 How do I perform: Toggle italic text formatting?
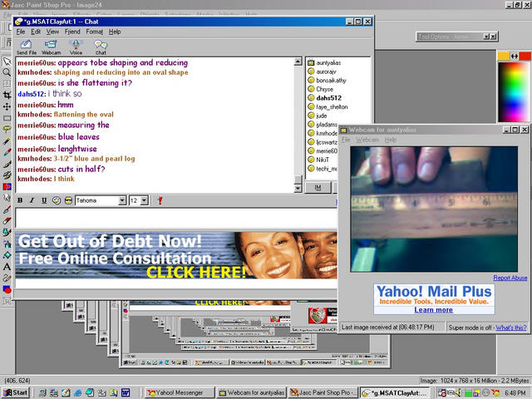pos(32,200)
